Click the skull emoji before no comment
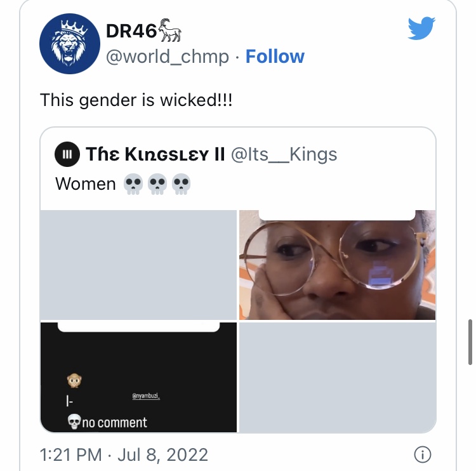This screenshot has height=471, width=476. (74, 421)
